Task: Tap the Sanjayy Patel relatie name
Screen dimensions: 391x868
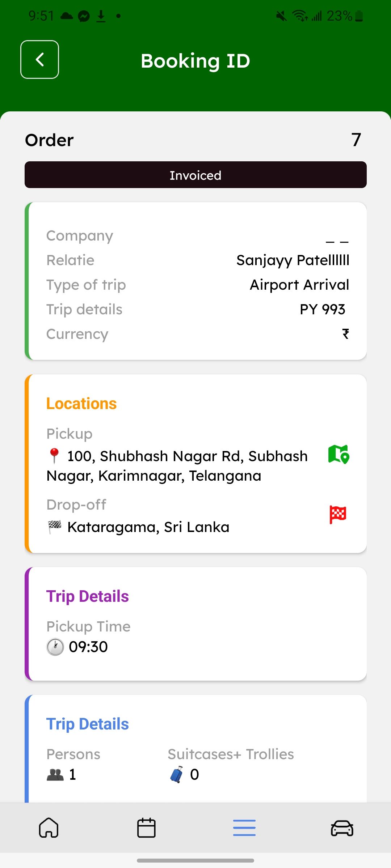Action: [293, 260]
